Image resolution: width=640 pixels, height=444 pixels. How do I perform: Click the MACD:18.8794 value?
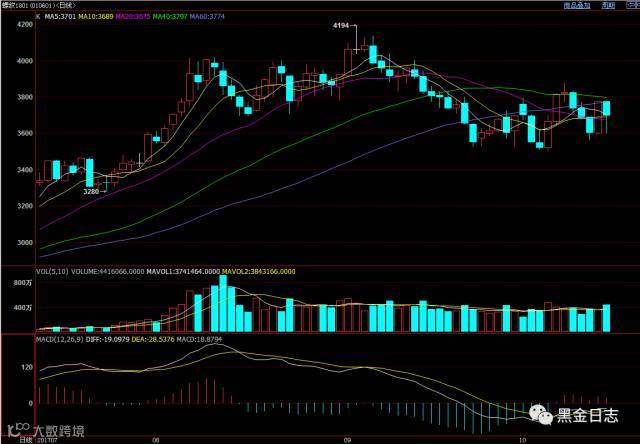click(x=199, y=340)
